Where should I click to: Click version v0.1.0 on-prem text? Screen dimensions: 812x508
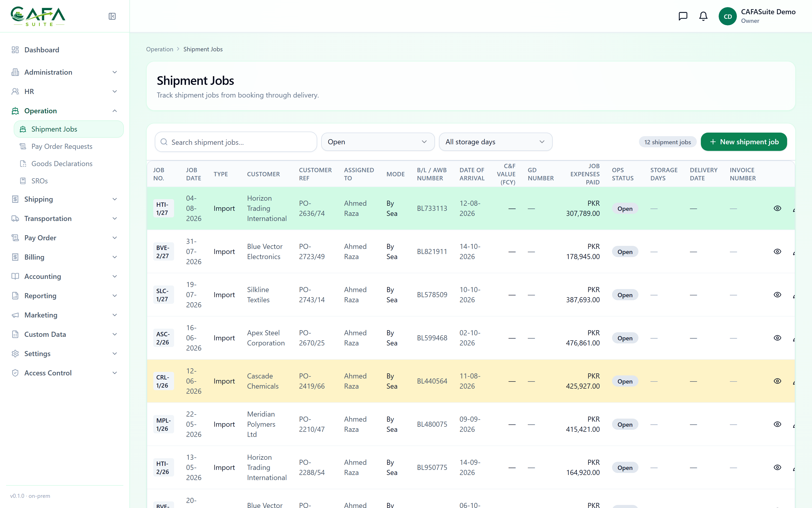[x=30, y=496]
